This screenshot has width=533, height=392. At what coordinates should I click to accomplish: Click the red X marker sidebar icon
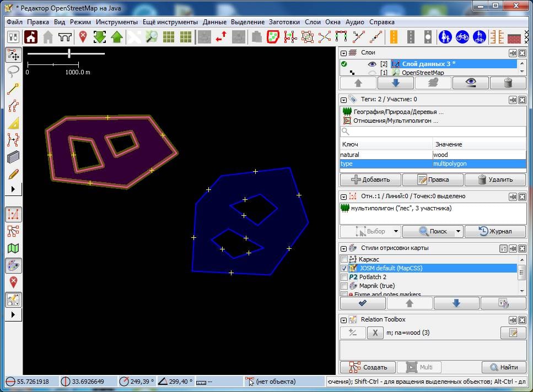point(13,282)
